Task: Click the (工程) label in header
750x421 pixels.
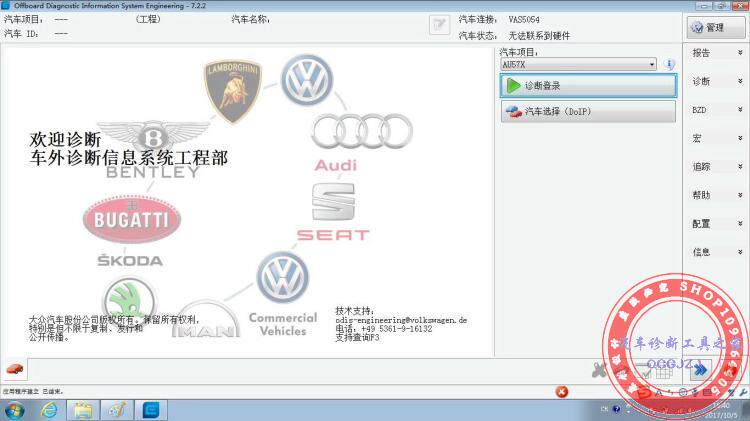Action: [x=148, y=19]
